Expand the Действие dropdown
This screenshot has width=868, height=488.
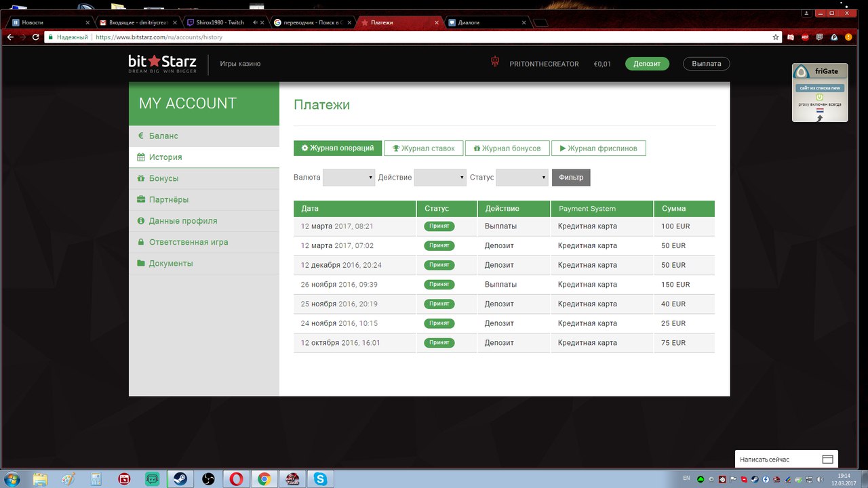point(439,178)
